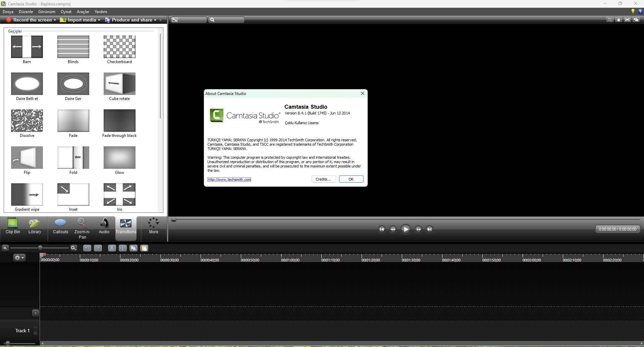Screen dimensions: 644x347
Task: Open the Zoom-n-Pan tool
Action: pyautogui.click(x=82, y=228)
